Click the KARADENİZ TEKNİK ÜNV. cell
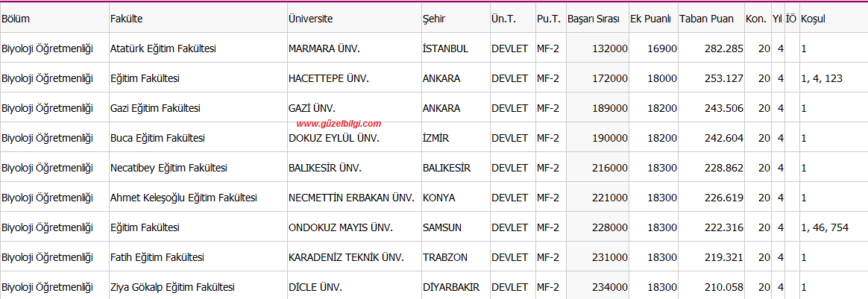868x299 pixels. 346,257
